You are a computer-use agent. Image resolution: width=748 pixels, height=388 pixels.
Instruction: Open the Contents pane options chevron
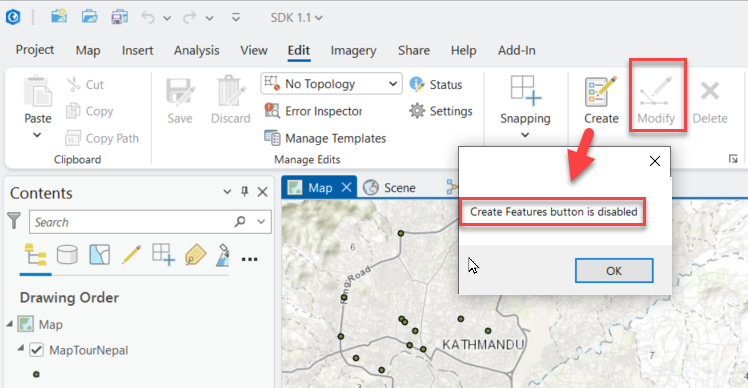(227, 192)
